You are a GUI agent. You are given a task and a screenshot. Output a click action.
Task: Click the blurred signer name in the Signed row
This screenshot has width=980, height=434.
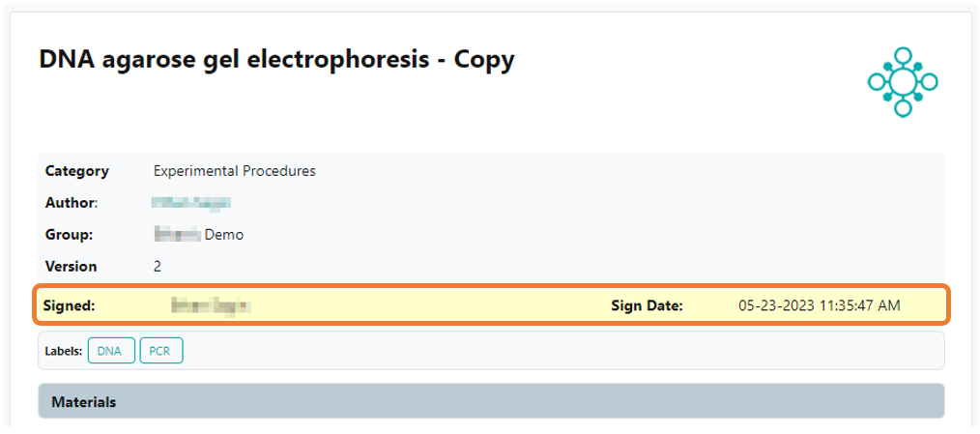point(210,305)
